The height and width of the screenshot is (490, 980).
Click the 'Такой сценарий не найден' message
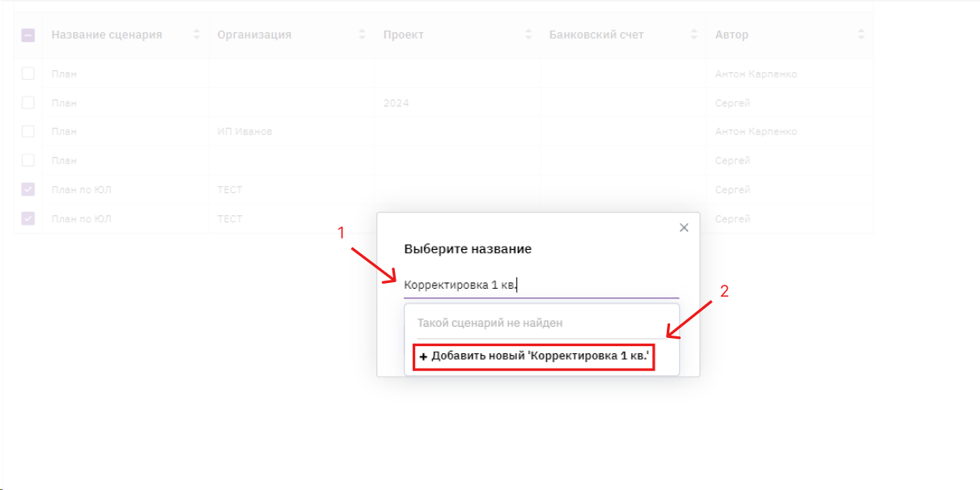click(490, 323)
